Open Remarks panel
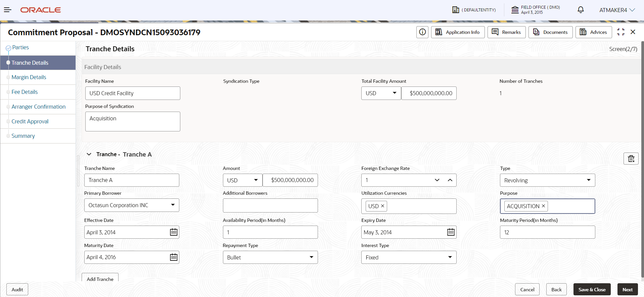 tap(506, 32)
